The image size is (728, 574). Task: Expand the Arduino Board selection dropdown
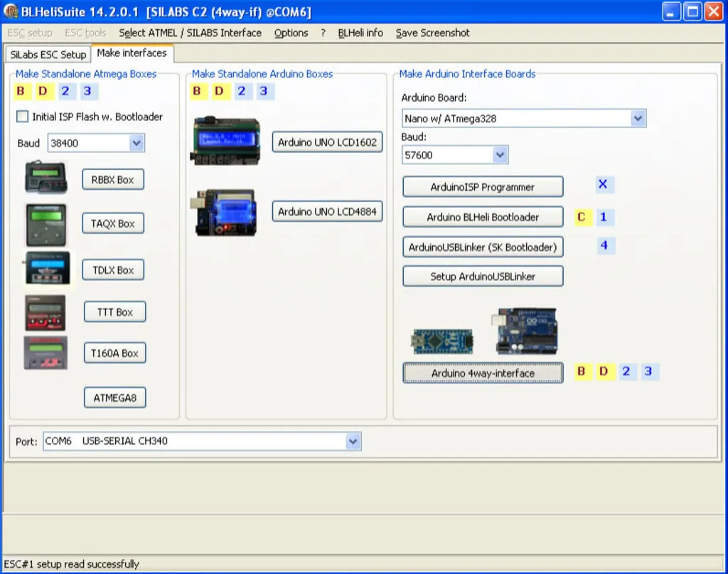click(x=637, y=118)
